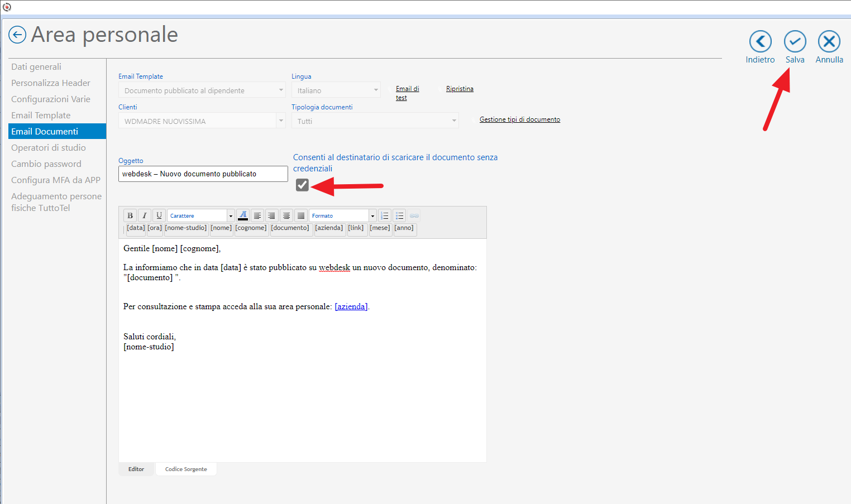Justify text using the editor toolbar

click(301, 215)
